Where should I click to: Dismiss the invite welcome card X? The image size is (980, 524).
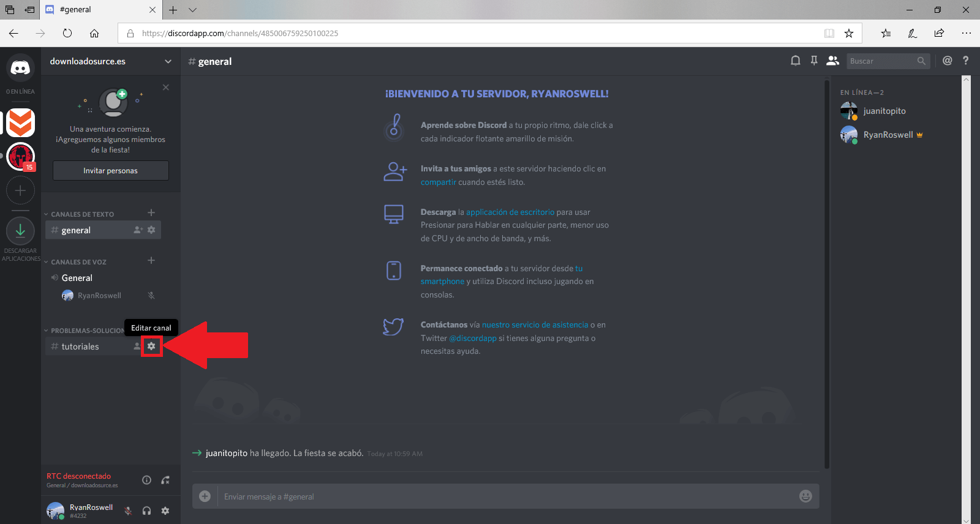coord(166,88)
